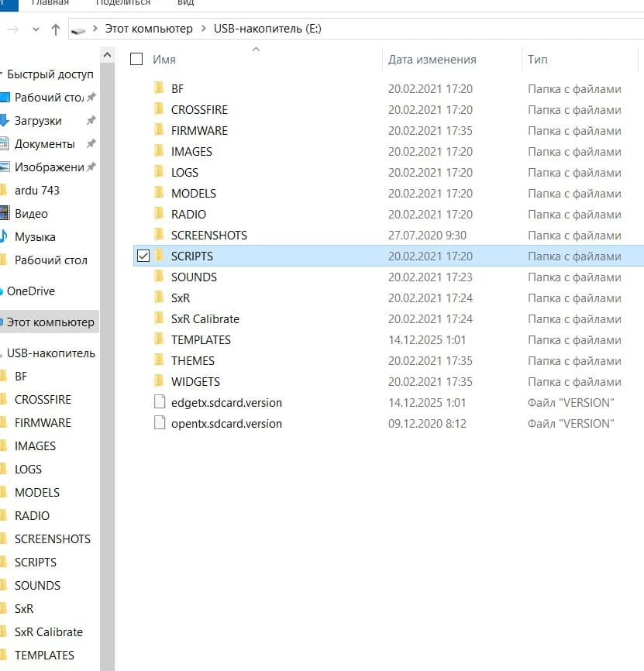The height and width of the screenshot is (671, 644).
Task: Click the CROSSFIRE folder icon in file list
Action: click(159, 109)
